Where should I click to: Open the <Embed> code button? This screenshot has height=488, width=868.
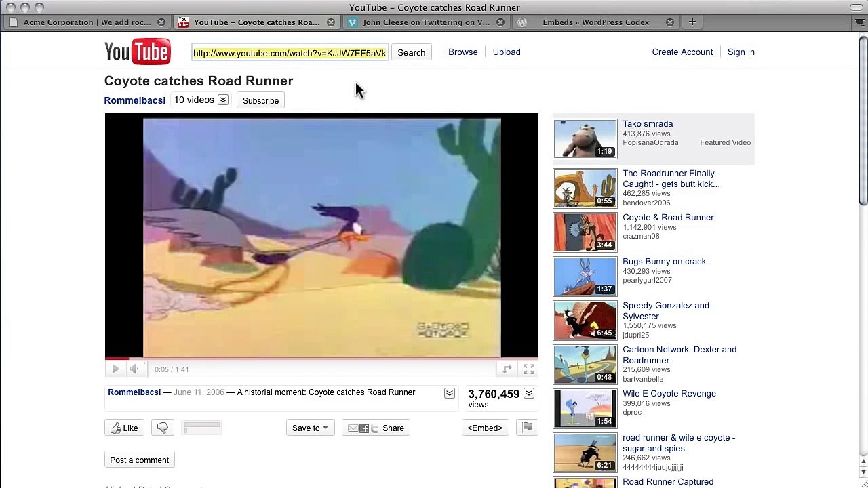[x=485, y=428]
